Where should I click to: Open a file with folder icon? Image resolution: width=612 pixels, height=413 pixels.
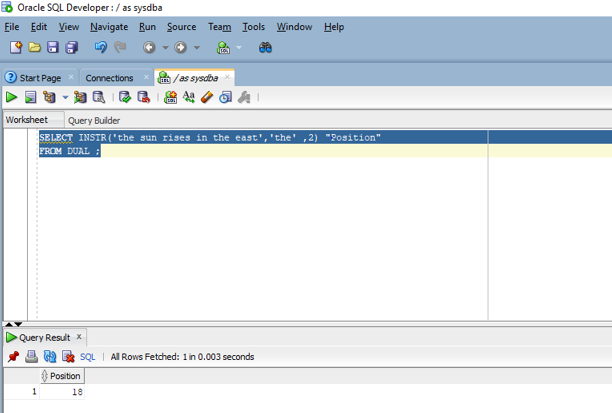34,47
